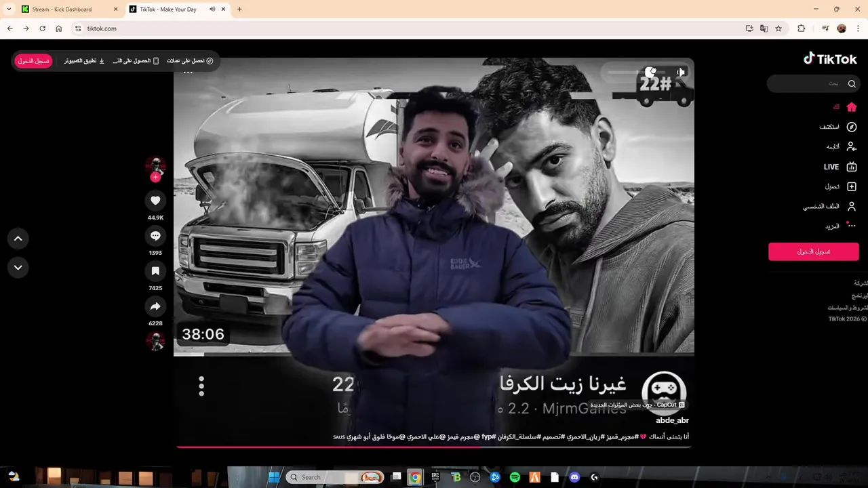Open a new browser tab
This screenshot has height=488, width=868.
(239, 9)
